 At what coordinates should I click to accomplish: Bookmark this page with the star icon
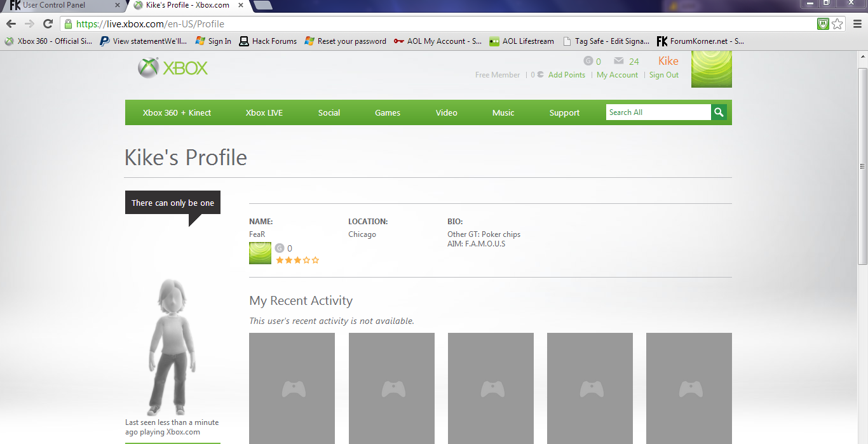837,24
